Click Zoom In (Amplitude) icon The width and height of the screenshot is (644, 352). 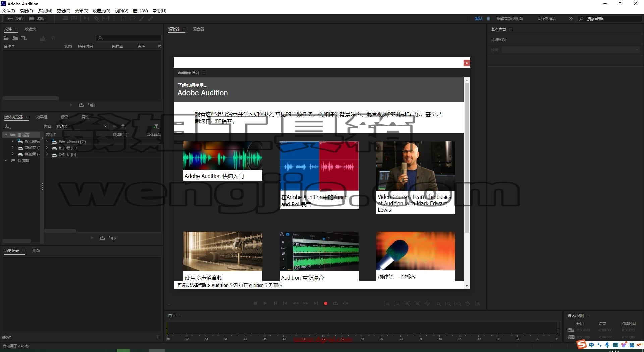pos(387,304)
